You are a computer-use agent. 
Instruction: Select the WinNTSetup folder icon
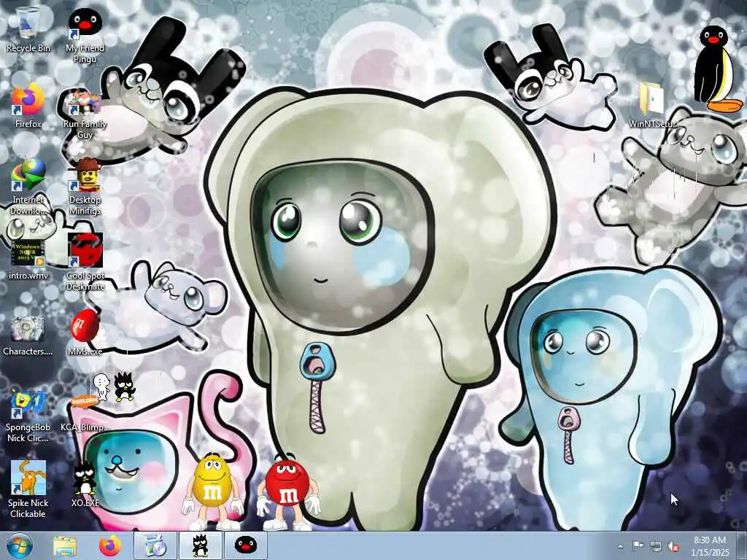pos(653,105)
